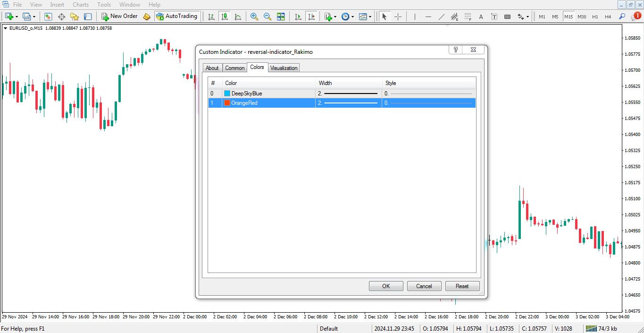Switch chart to candlesticks icon
644x333 pixels.
[x=225, y=17]
